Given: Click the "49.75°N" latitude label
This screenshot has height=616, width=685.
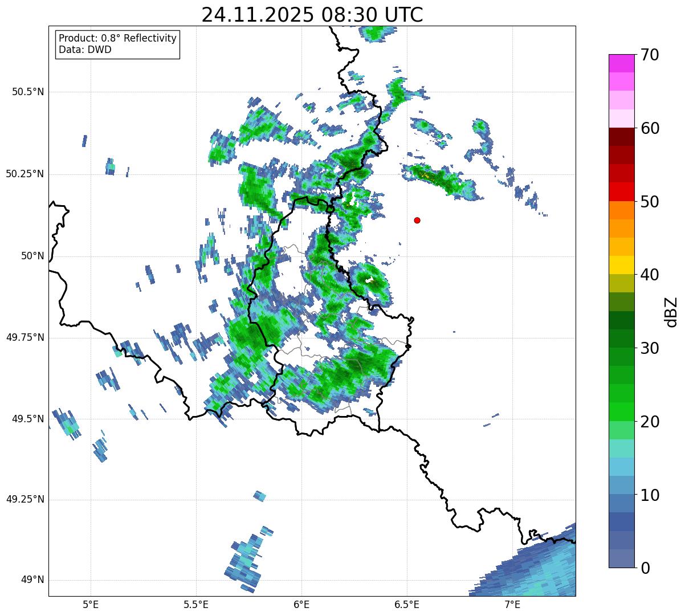Looking at the screenshot, I should tap(25, 337).
